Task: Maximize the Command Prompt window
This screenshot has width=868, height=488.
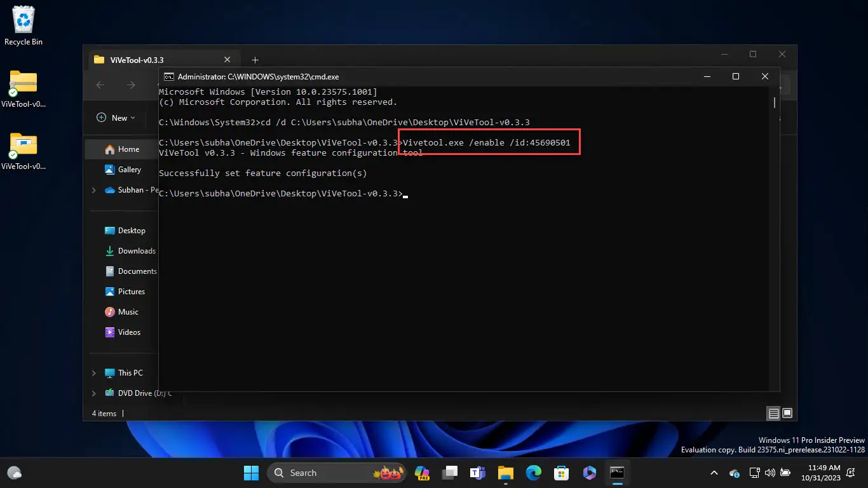Action: point(736,76)
